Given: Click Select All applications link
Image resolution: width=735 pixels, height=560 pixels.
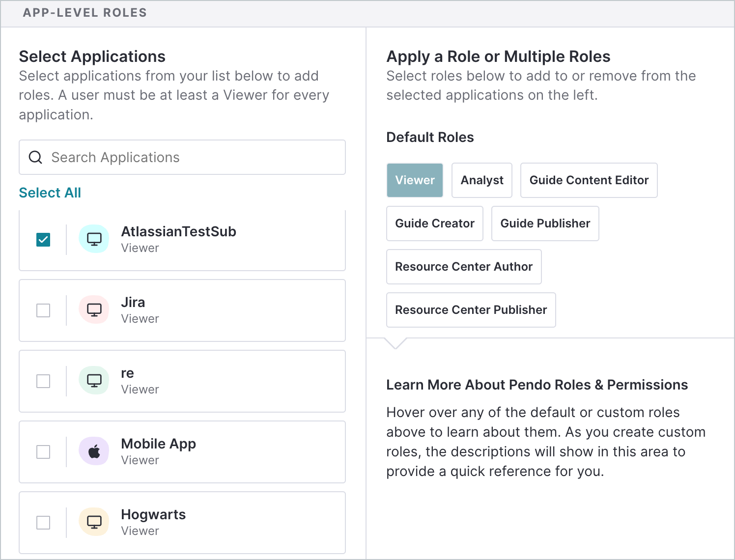Looking at the screenshot, I should tap(50, 193).
